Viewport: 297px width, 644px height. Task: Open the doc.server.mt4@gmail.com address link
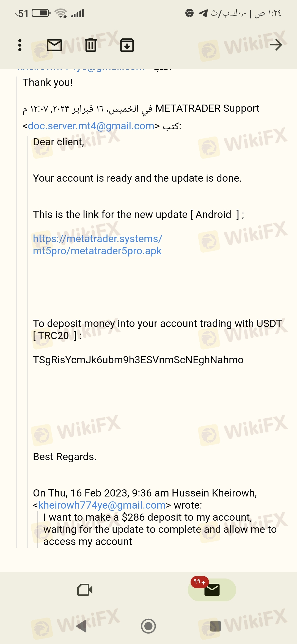(91, 126)
